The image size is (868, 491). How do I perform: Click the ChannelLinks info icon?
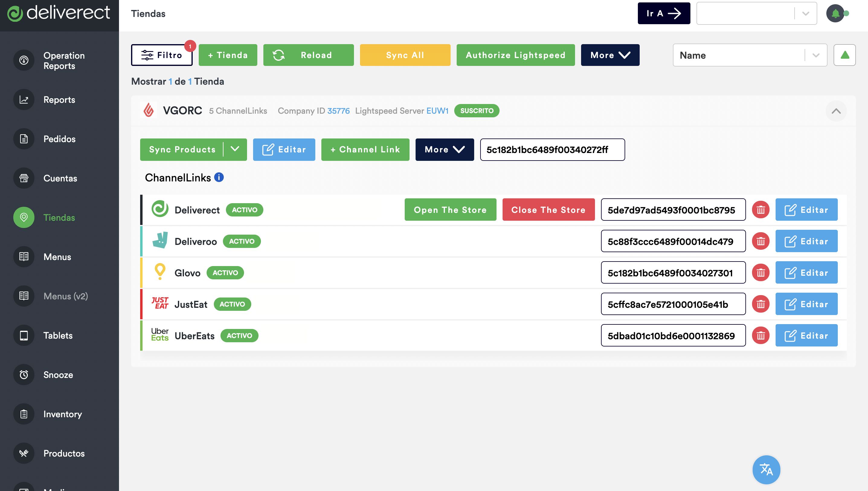[x=219, y=177]
